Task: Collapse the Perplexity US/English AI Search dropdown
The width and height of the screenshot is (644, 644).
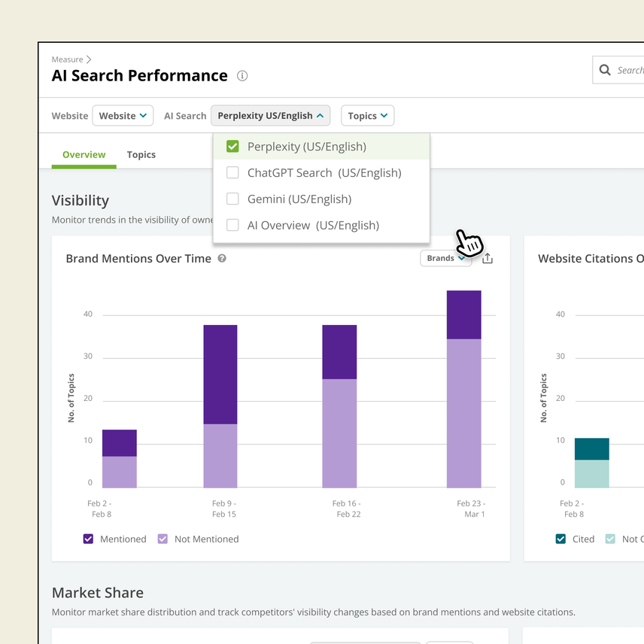Action: coord(270,115)
